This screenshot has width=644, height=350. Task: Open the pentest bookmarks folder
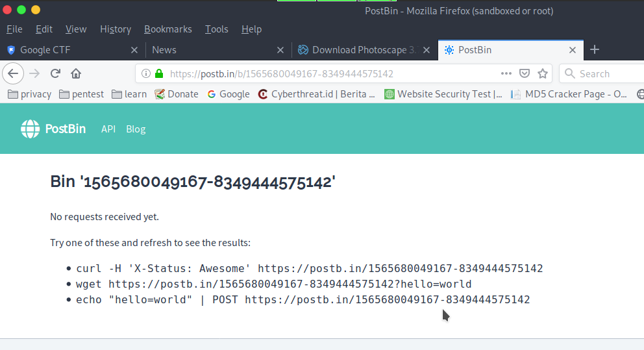pyautogui.click(x=81, y=95)
